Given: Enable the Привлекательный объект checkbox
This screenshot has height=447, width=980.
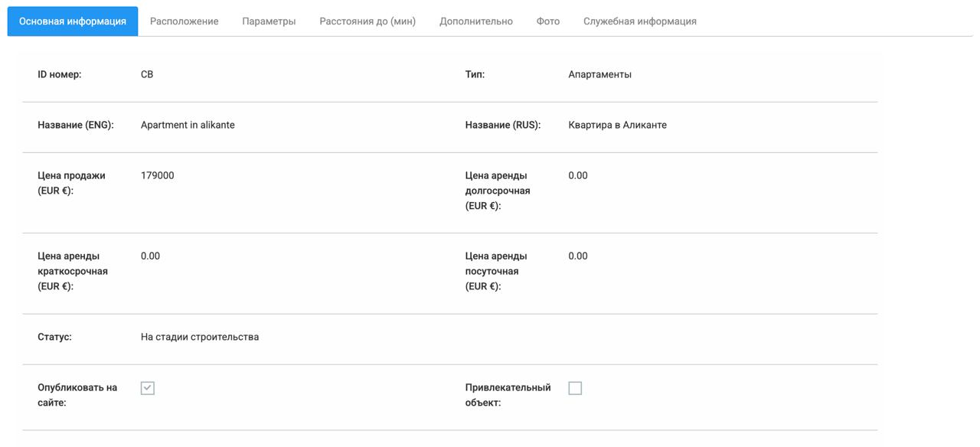Looking at the screenshot, I should pyautogui.click(x=574, y=387).
